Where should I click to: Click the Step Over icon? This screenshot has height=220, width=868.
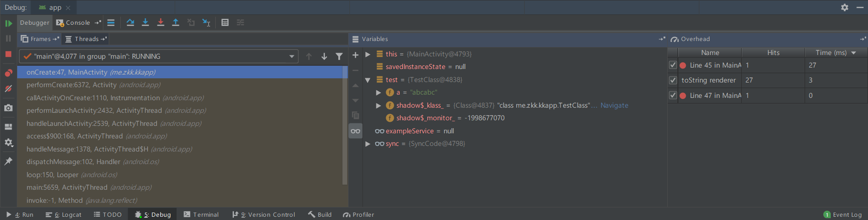tap(130, 22)
